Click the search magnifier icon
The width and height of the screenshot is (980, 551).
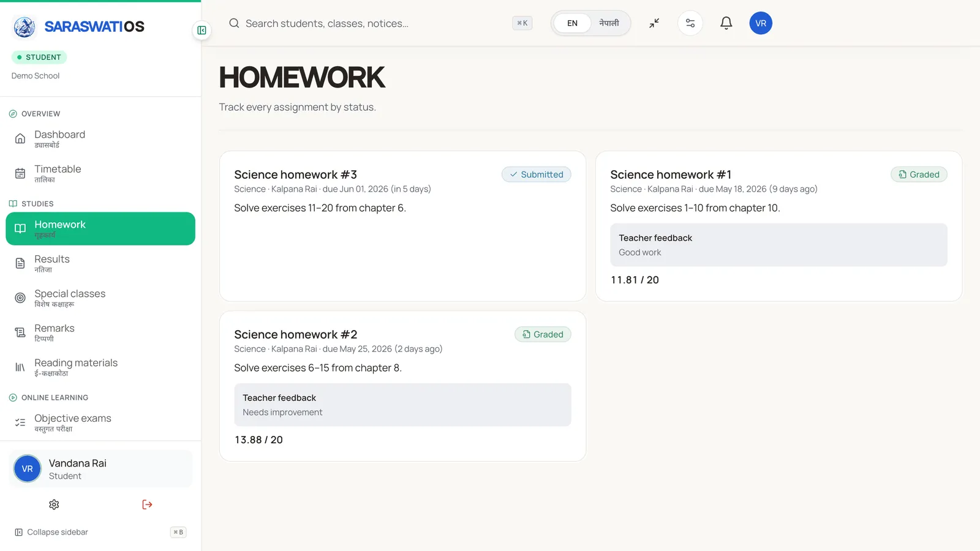coord(234,23)
